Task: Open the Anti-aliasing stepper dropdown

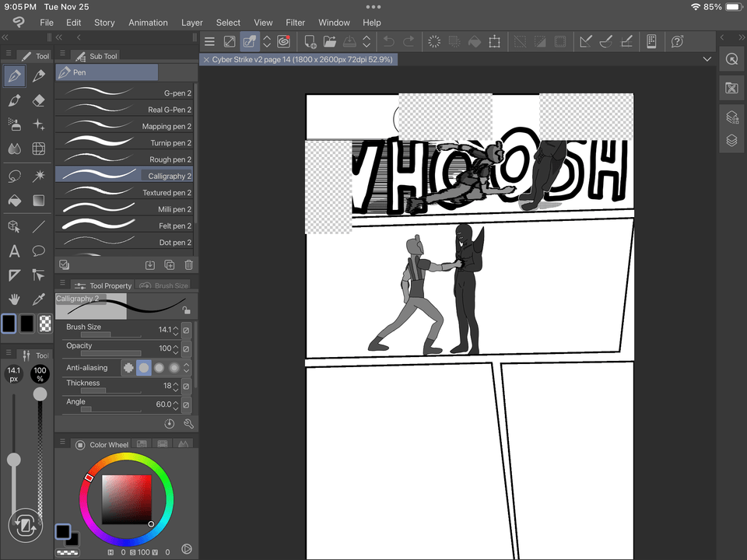Action: 186,368
